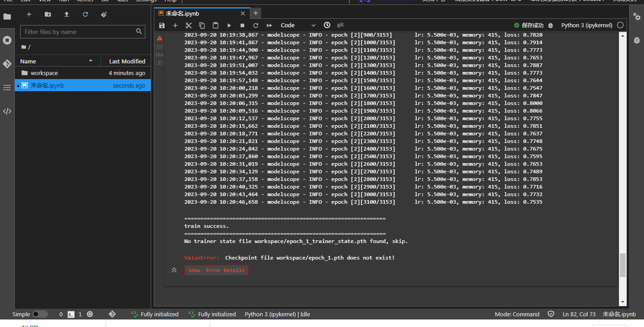644x327 pixels.
Task: Restart kernel and run all cells
Action: coord(269,25)
